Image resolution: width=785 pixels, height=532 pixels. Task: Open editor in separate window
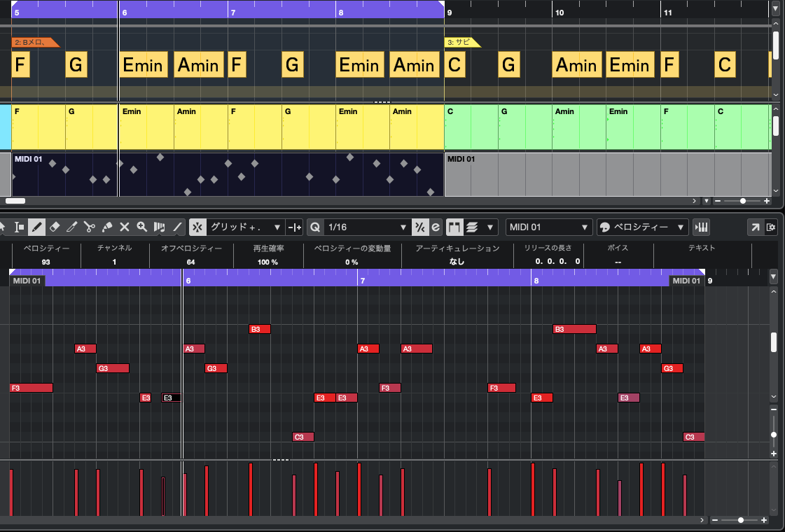(756, 227)
